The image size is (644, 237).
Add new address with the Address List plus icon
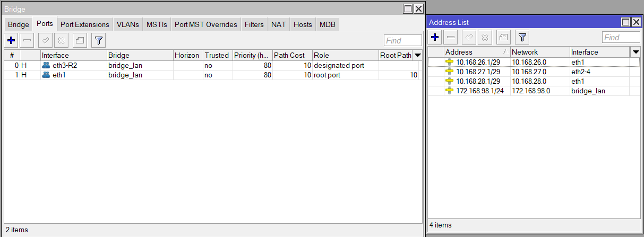pos(435,37)
